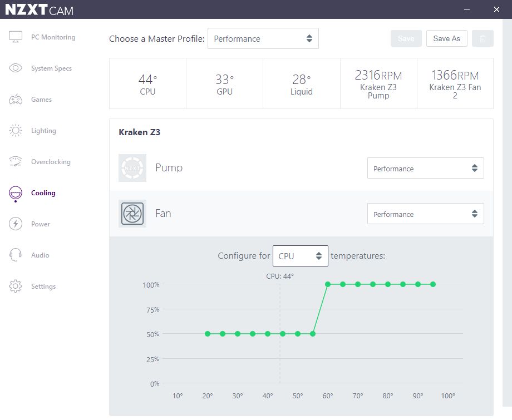Click the Pump row label

pyautogui.click(x=169, y=168)
